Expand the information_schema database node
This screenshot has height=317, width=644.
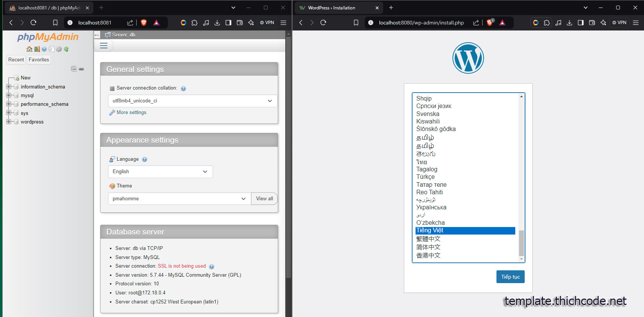coord(9,87)
